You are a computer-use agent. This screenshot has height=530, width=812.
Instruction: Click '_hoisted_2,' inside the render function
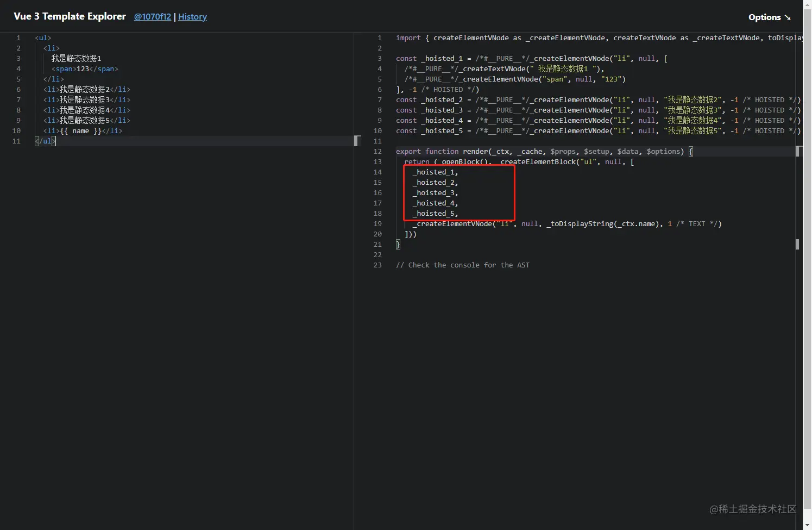(435, 183)
